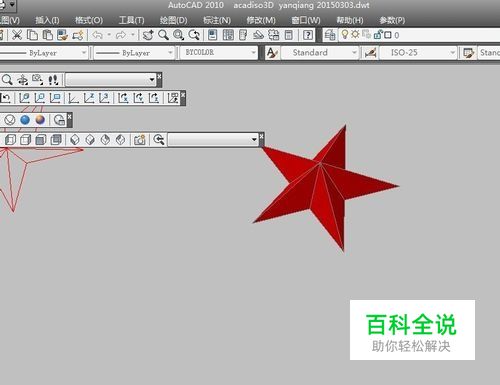Select the Swivel camera tool
500x385 pixels.
coord(37,80)
